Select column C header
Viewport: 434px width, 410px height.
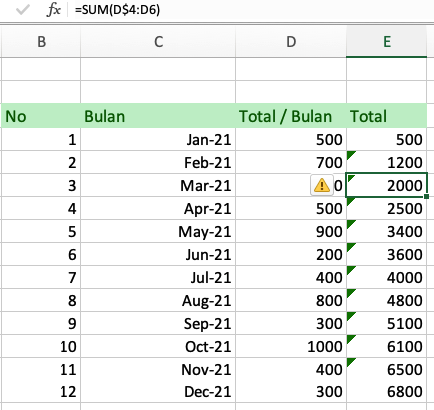pos(158,42)
